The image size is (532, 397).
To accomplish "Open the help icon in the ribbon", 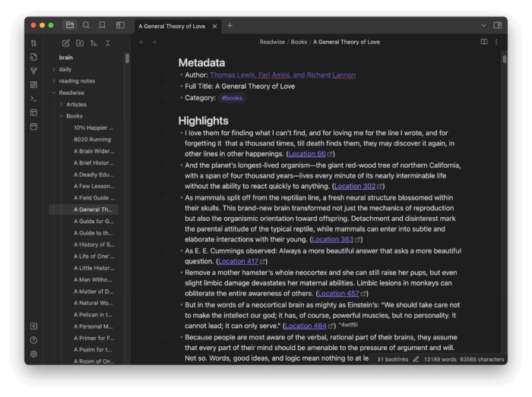I will tap(33, 340).
